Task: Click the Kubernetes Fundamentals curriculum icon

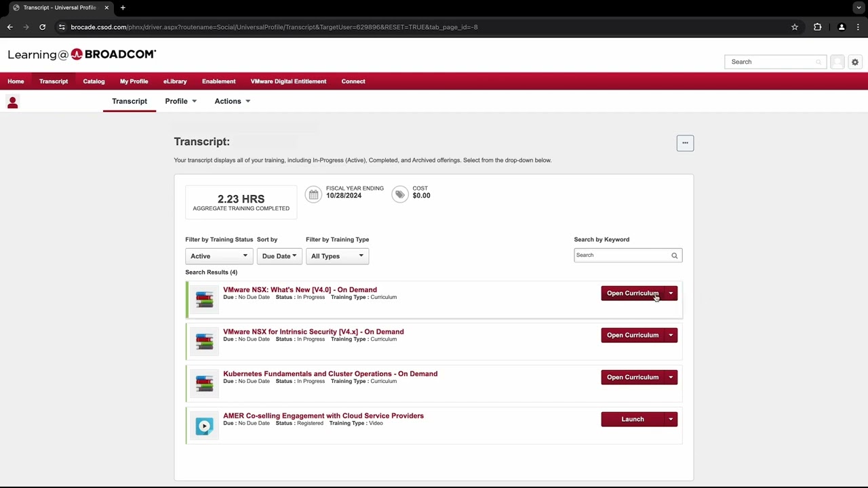Action: point(204,384)
